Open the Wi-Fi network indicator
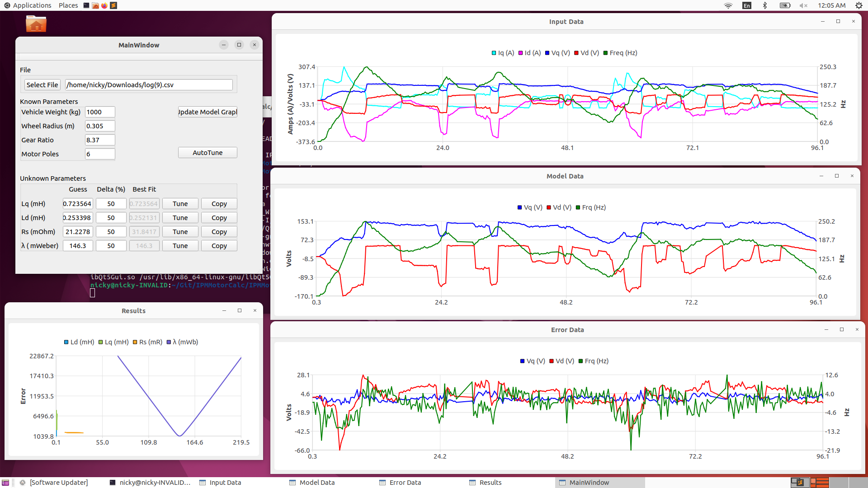This screenshot has width=868, height=488. coord(728,5)
